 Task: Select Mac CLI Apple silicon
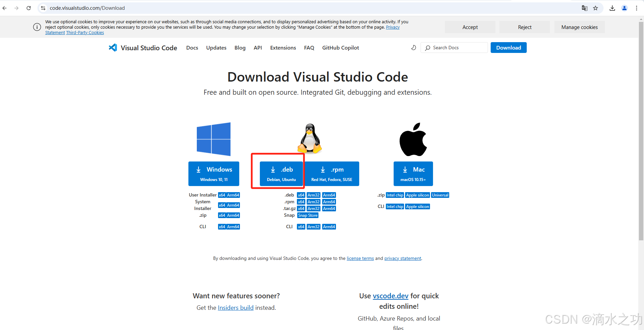418,207
